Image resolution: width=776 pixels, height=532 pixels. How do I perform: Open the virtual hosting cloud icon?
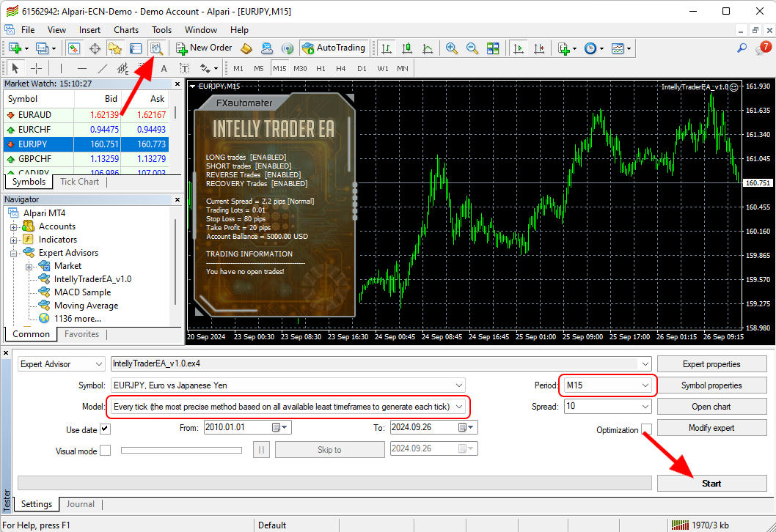click(267, 48)
